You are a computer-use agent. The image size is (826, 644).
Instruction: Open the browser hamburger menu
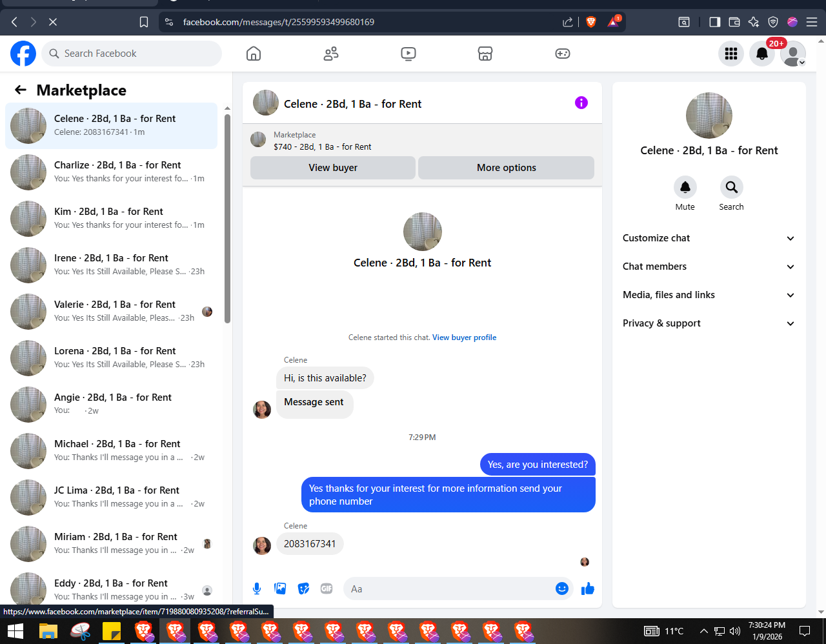(x=812, y=22)
